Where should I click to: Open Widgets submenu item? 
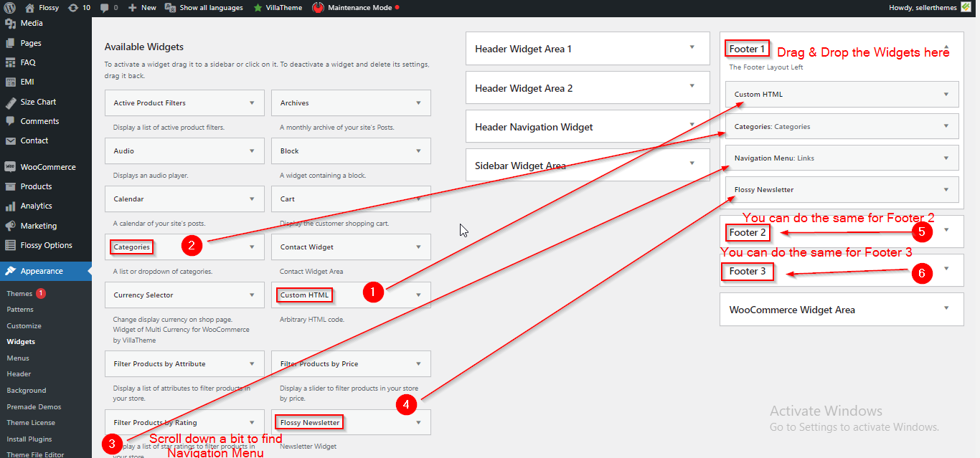pos(21,342)
